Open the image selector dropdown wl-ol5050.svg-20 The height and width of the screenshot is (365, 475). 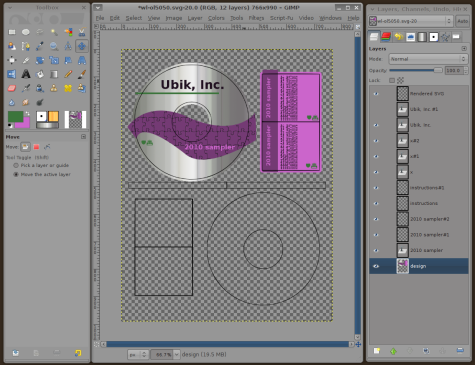(x=410, y=21)
